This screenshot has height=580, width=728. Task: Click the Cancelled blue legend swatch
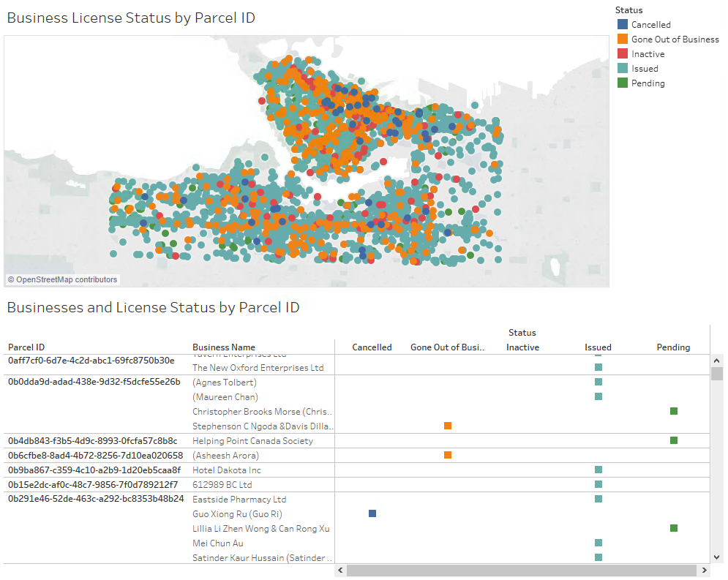623,25
